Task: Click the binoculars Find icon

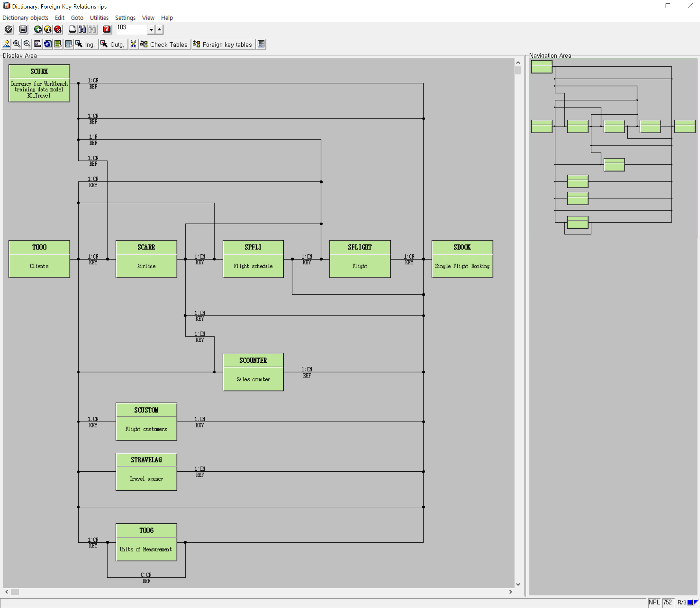Action: (x=82, y=30)
